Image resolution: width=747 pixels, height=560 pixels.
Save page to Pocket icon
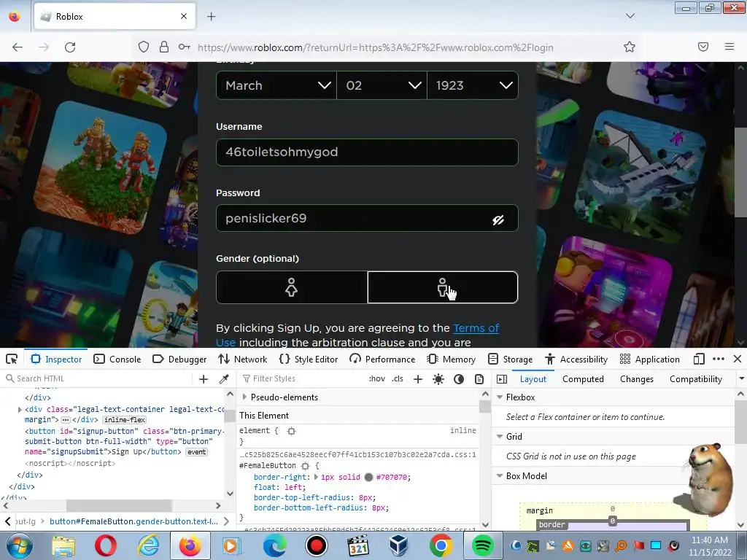click(703, 47)
